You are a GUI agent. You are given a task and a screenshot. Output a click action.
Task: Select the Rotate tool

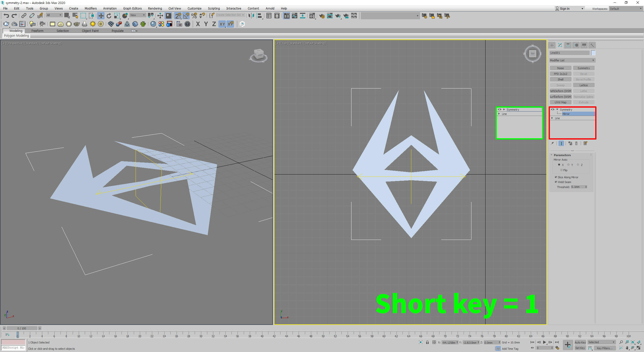109,16
